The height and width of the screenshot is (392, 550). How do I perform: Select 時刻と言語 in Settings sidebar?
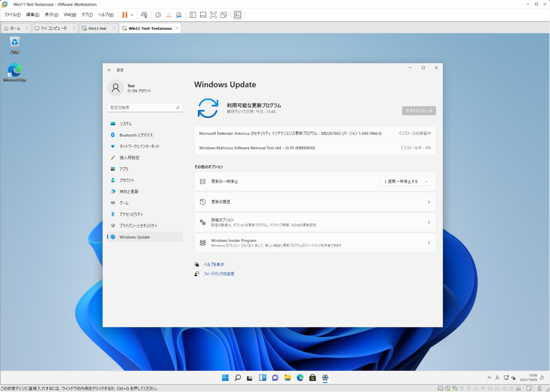[145, 191]
